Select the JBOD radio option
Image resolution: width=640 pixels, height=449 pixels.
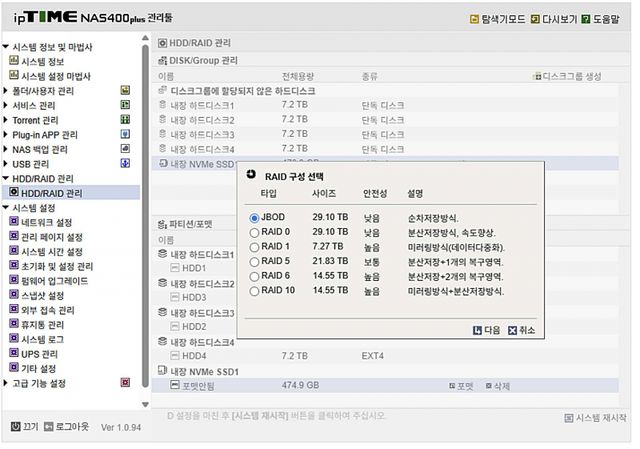click(x=255, y=217)
